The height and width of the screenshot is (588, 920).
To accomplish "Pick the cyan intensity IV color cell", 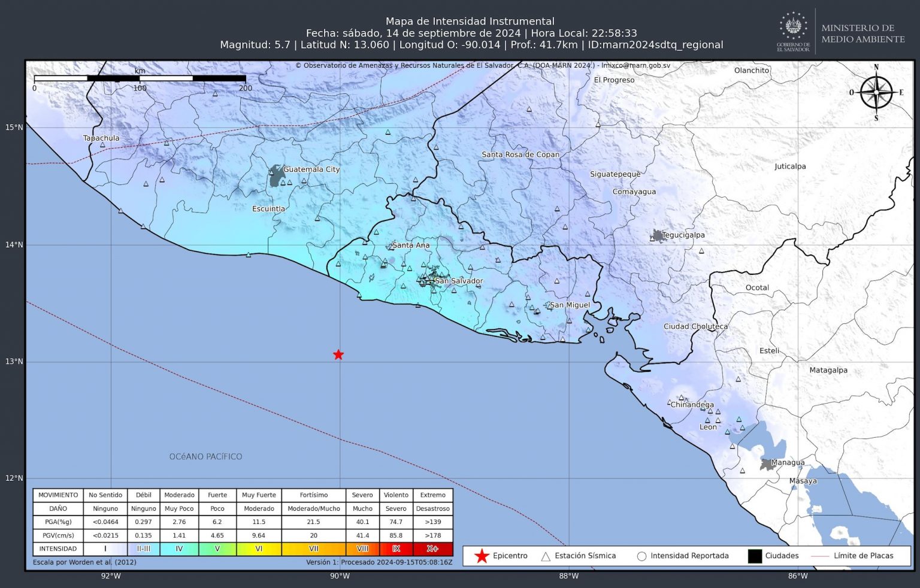I will 179,548.
